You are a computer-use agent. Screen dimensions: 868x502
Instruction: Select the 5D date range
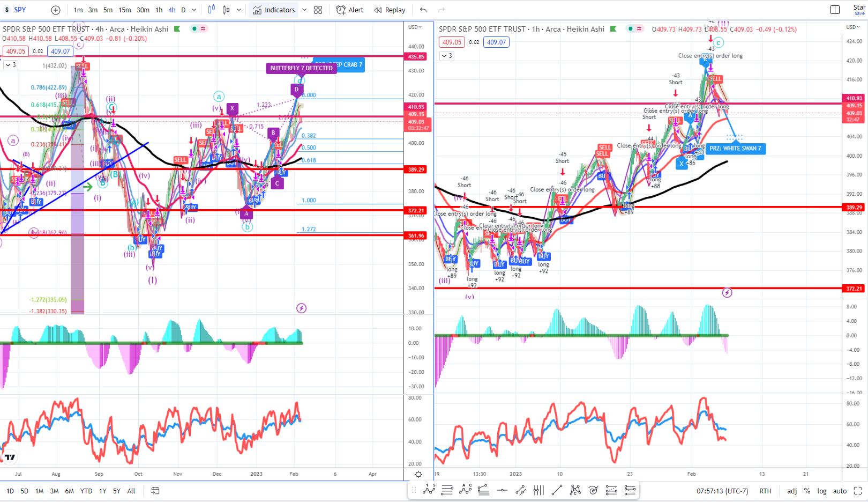click(x=25, y=491)
